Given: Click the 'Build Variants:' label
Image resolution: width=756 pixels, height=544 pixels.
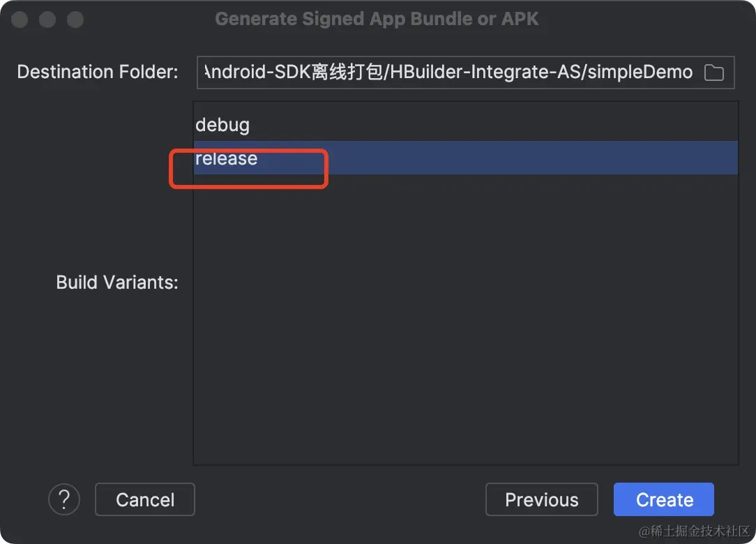Looking at the screenshot, I should (x=117, y=282).
